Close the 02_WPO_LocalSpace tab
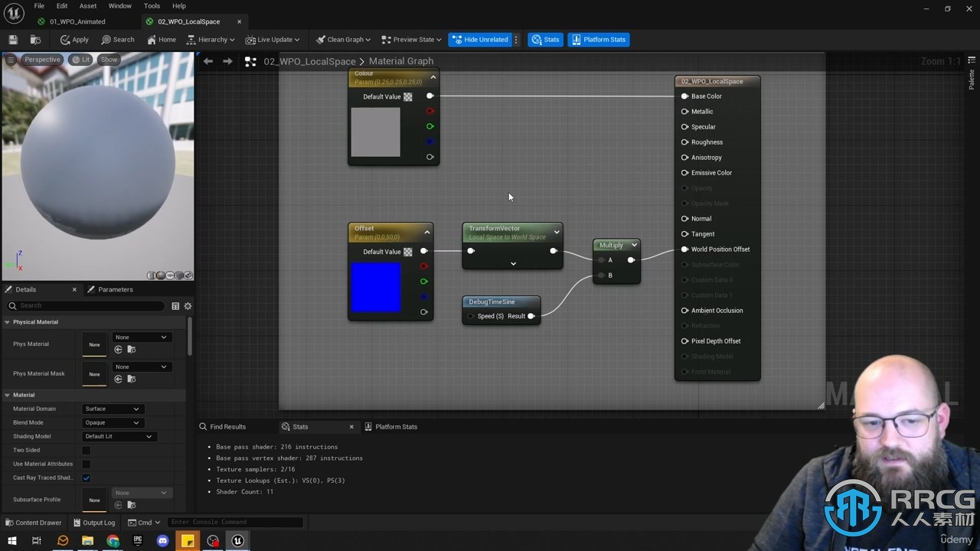The width and height of the screenshot is (980, 551). 239,21
